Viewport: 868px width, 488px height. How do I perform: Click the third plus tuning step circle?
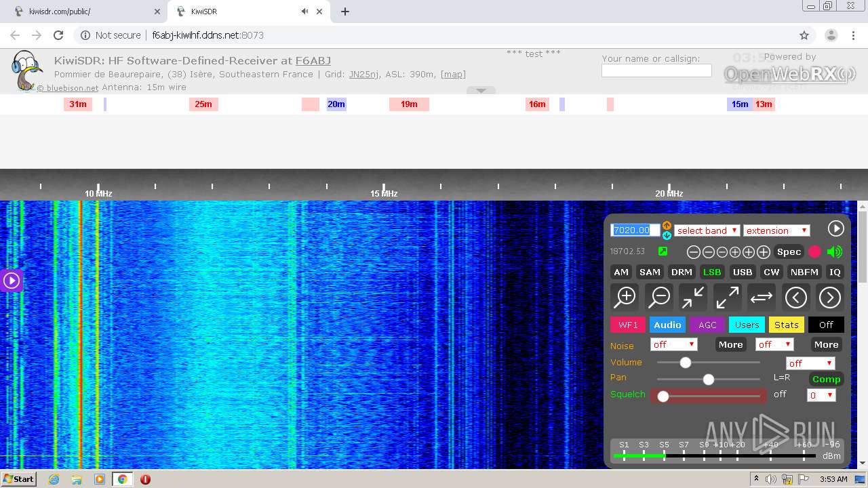point(763,252)
